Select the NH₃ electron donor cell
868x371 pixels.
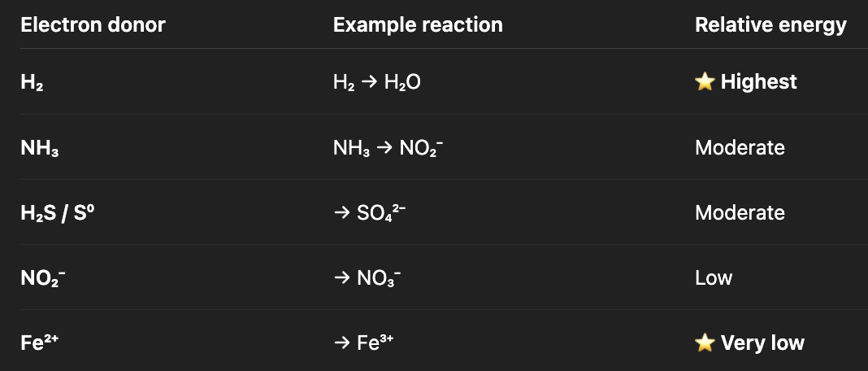(x=39, y=148)
